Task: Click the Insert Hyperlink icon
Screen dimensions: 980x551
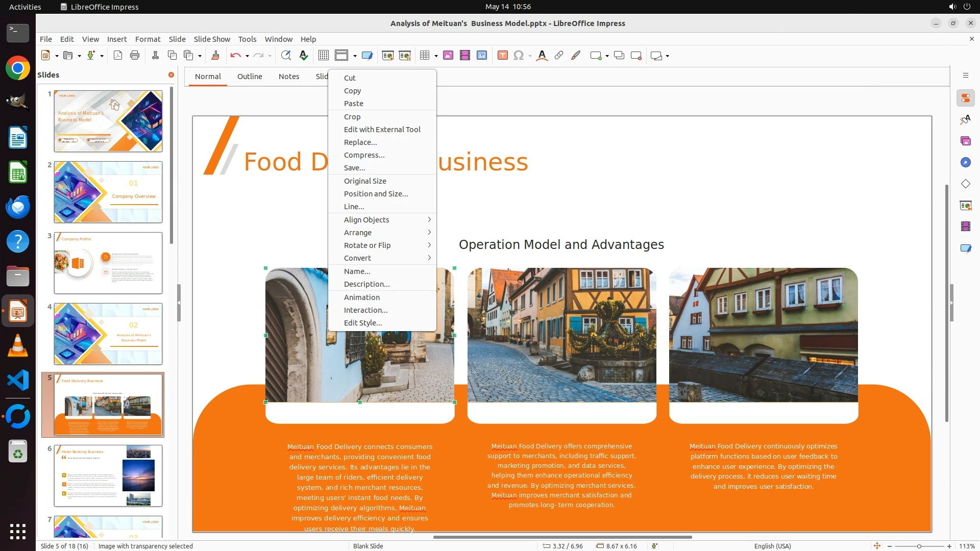Action: click(x=559, y=56)
